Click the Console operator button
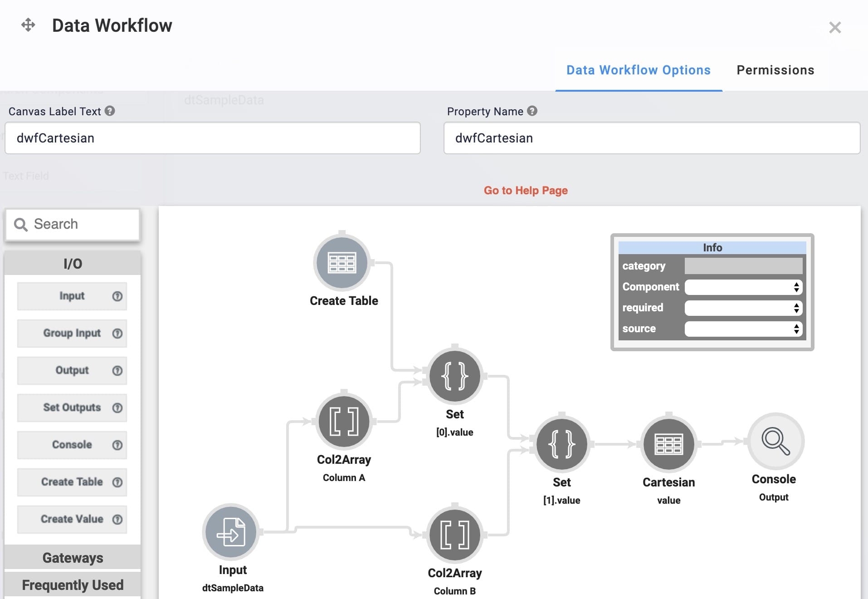This screenshot has height=599, width=868. [72, 445]
